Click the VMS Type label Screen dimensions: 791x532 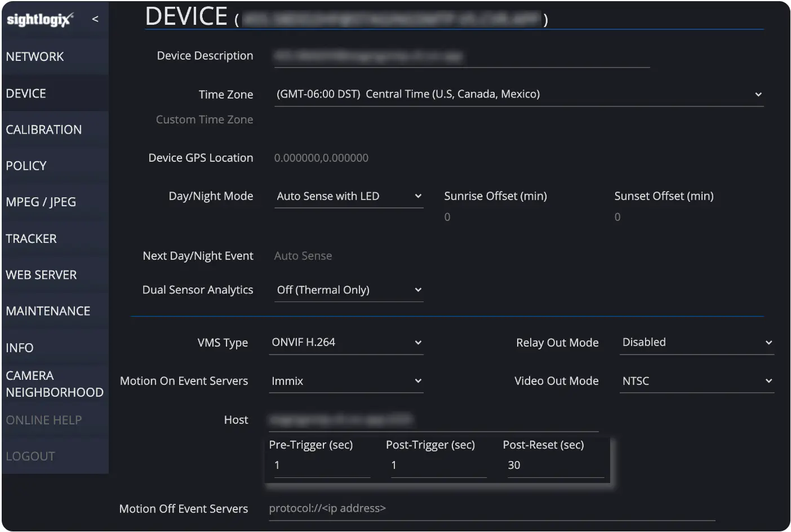point(223,343)
